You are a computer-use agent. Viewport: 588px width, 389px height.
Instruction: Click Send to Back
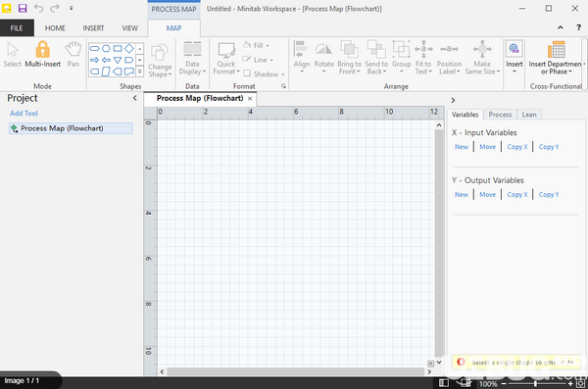pyautogui.click(x=376, y=57)
